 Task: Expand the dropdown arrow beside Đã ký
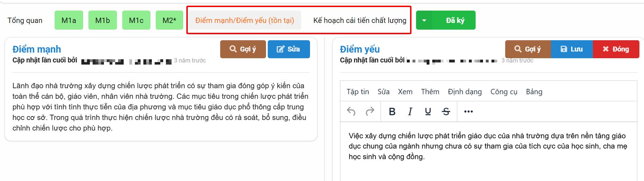pyautogui.click(x=424, y=20)
